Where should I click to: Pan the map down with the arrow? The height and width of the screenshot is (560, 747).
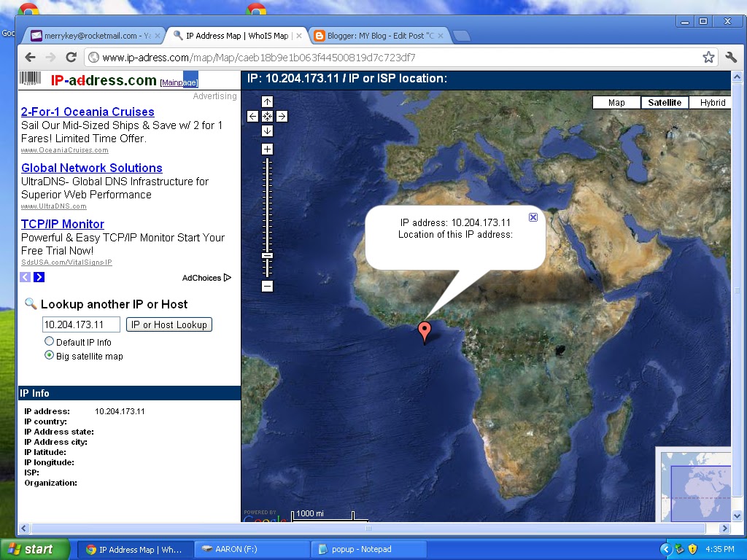click(267, 131)
